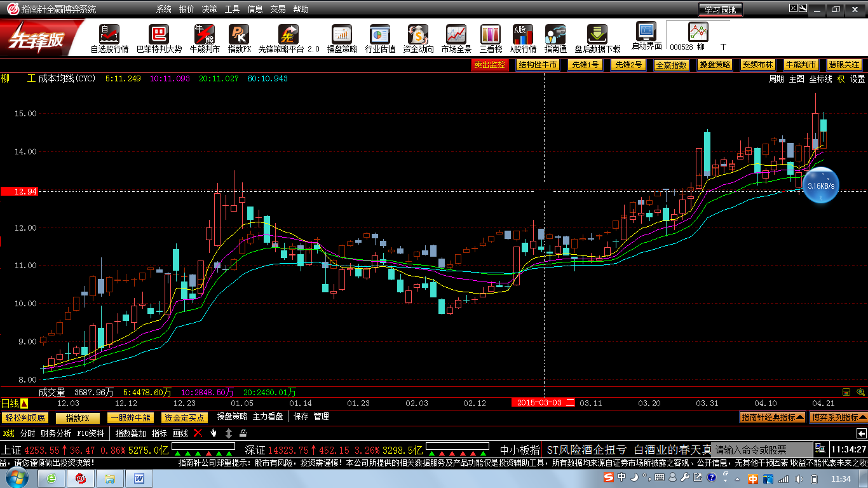Open the 行业估值 pie chart icon
Image resolution: width=868 pixels, height=488 pixels.
(x=380, y=35)
